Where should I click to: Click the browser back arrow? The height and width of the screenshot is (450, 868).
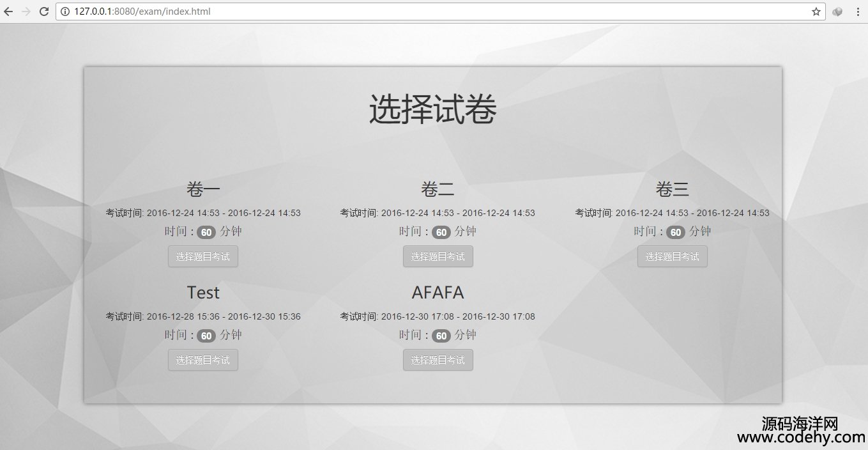9,12
